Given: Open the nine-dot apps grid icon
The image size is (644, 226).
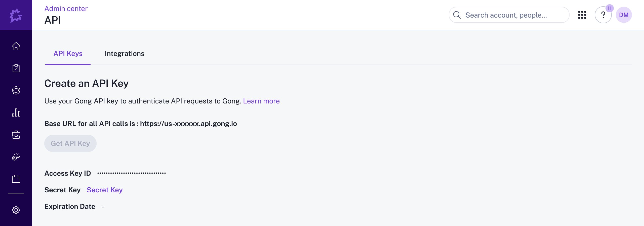Looking at the screenshot, I should point(582,15).
